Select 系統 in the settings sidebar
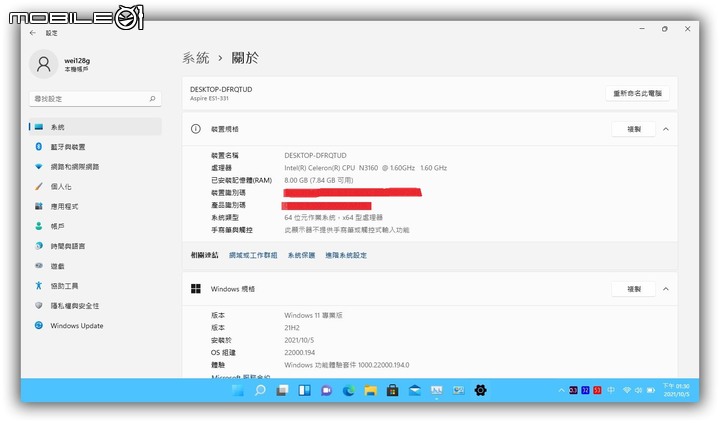The height and width of the screenshot is (423, 720). (x=95, y=127)
